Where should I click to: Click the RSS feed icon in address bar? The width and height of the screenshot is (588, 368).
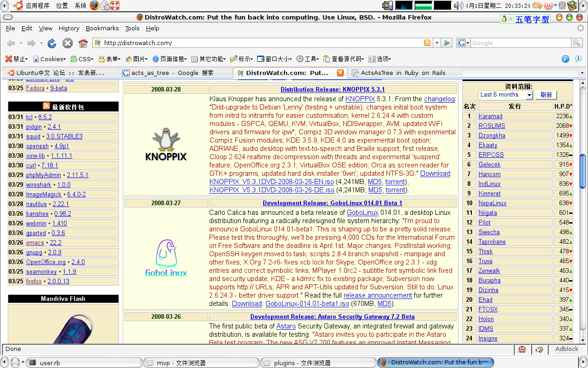point(427,43)
